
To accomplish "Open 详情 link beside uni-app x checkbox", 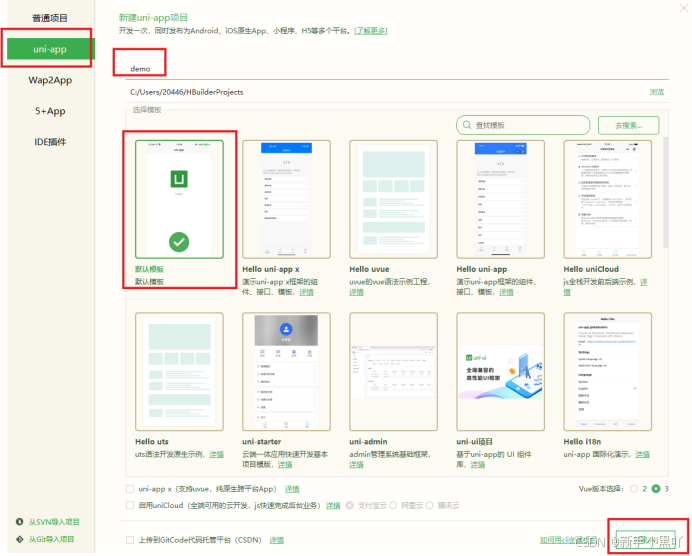I will coord(292,489).
